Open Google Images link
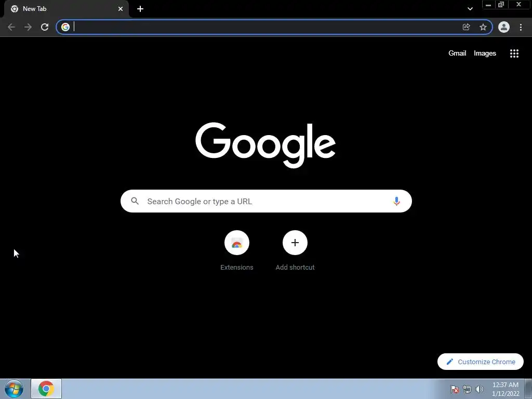The height and width of the screenshot is (399, 532). (485, 54)
